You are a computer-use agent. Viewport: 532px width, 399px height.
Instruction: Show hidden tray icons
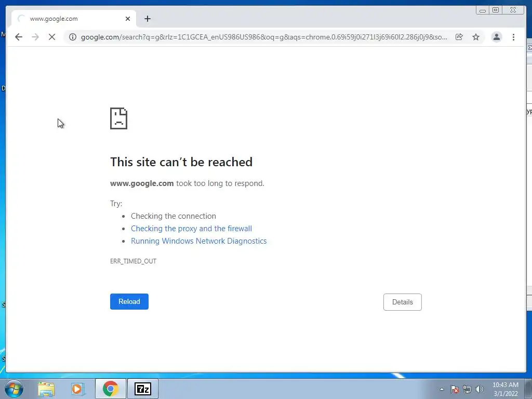442,389
